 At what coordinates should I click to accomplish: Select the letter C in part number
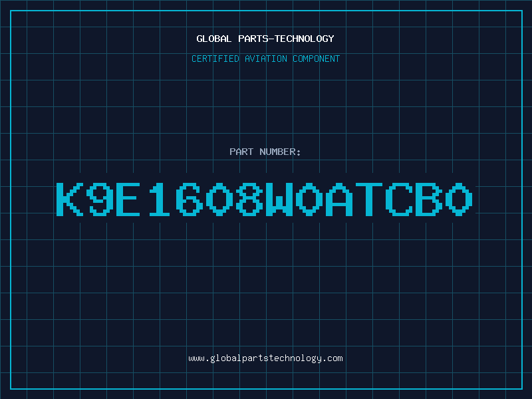tap(399, 199)
